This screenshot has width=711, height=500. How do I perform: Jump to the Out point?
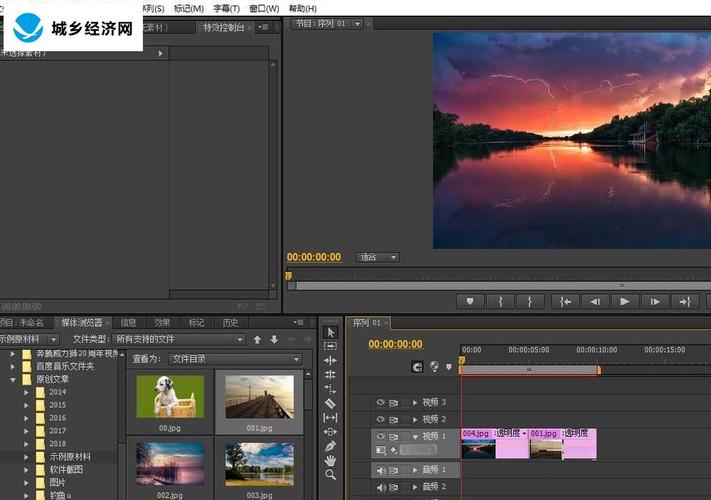pos(685,301)
